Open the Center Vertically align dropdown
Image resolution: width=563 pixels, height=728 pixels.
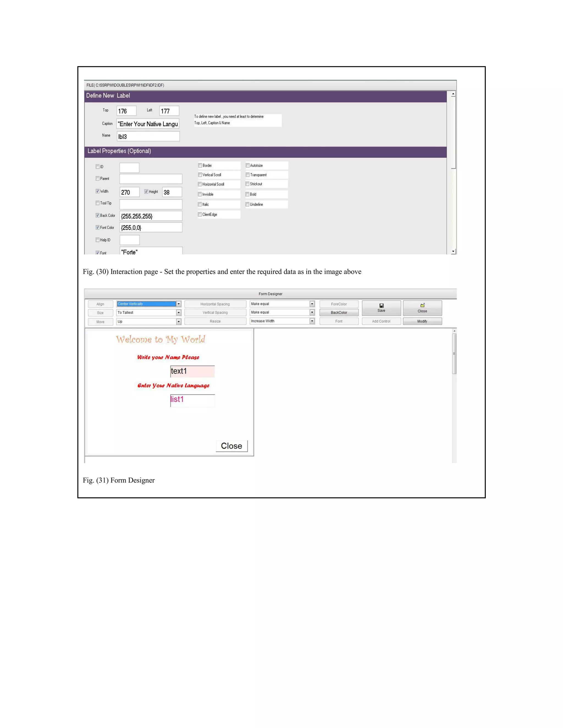click(x=179, y=304)
